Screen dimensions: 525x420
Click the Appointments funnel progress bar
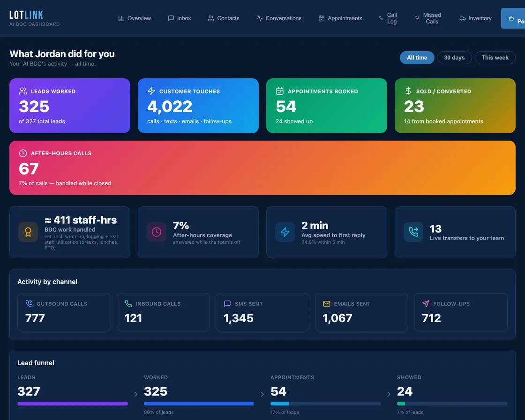click(326, 404)
